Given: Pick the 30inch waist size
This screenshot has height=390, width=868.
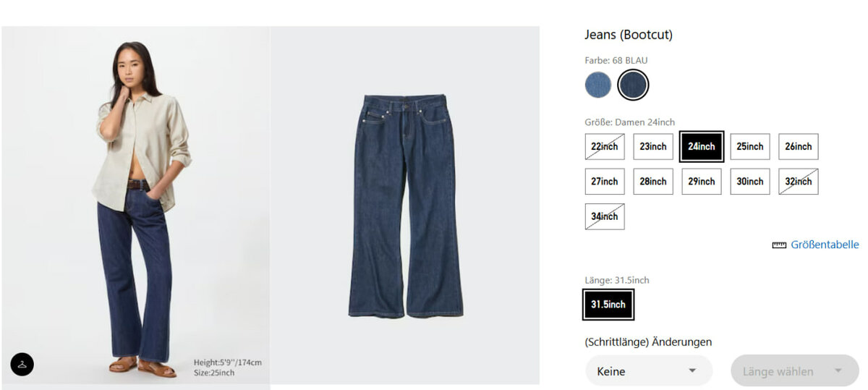Looking at the screenshot, I should (x=750, y=182).
